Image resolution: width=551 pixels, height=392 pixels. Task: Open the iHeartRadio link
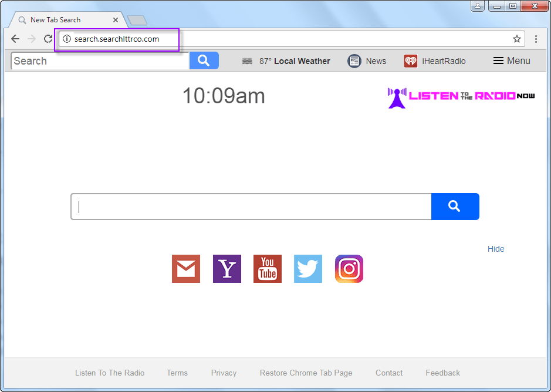click(444, 61)
